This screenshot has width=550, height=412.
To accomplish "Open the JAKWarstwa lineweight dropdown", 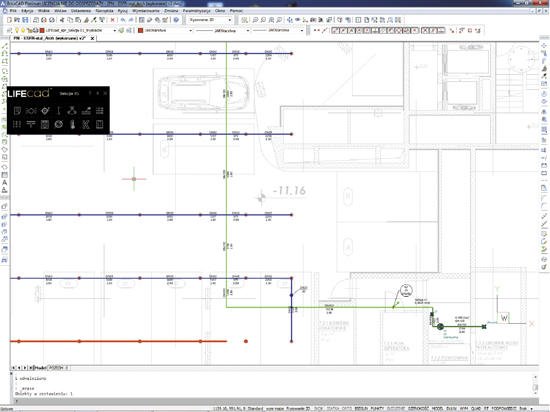I will coord(301,31).
